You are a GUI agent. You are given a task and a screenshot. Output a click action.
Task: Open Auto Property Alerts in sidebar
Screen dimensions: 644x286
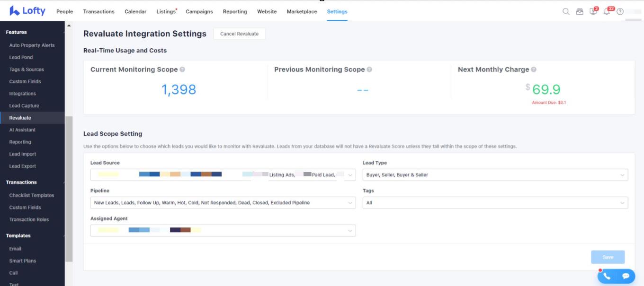click(x=32, y=45)
